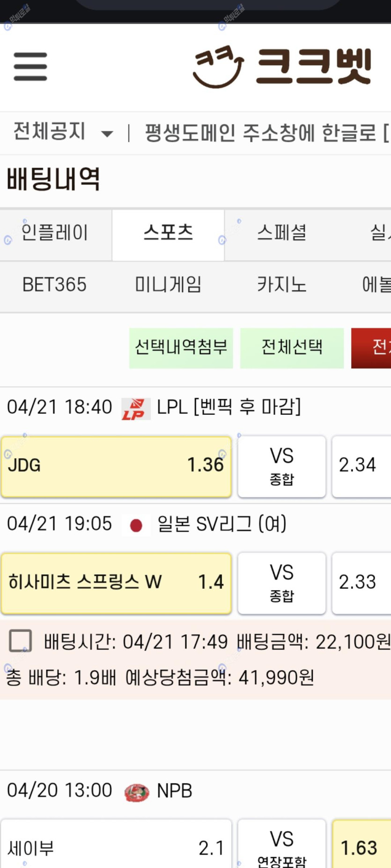Screen dimensions: 391x868
Task: Open the 스페셜 tab
Action: 281,233
